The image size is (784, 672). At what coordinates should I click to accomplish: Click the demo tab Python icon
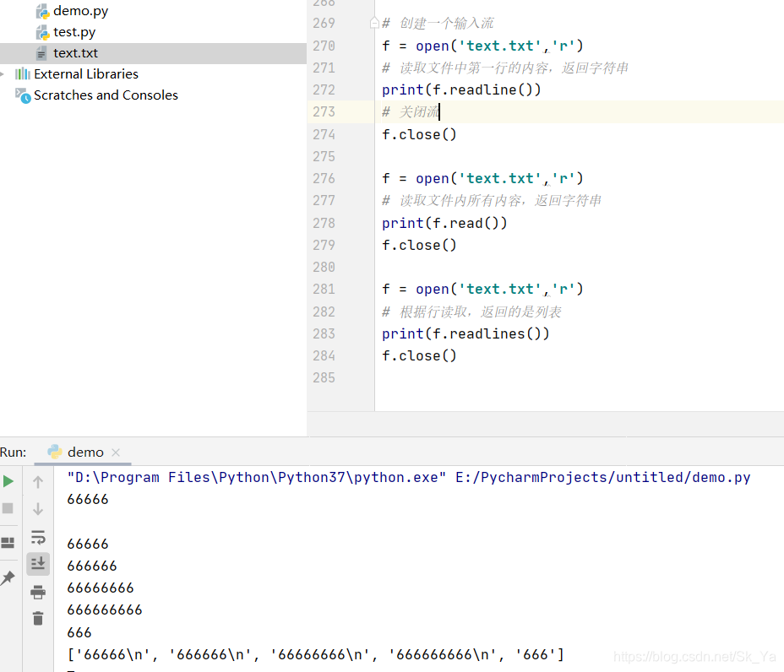[55, 452]
